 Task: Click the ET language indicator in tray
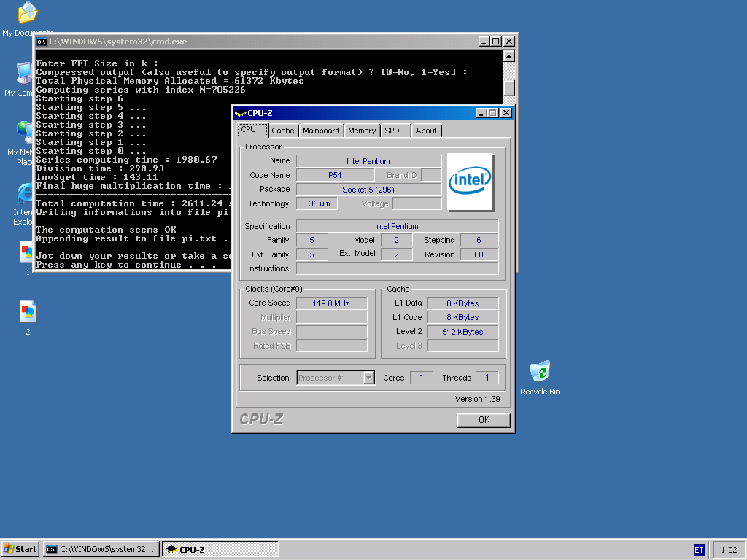699,550
